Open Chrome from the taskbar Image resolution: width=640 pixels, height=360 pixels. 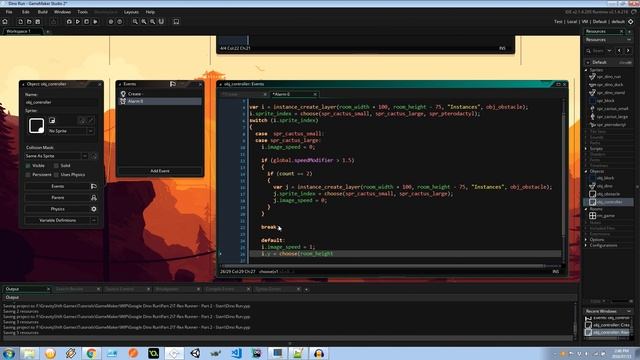click(x=91, y=353)
